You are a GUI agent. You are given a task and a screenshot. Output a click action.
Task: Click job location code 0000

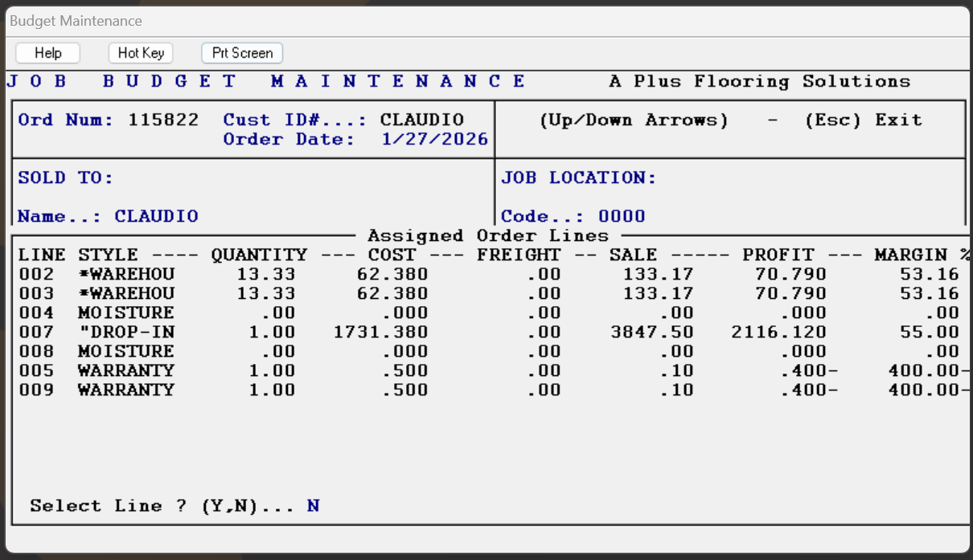(x=622, y=216)
